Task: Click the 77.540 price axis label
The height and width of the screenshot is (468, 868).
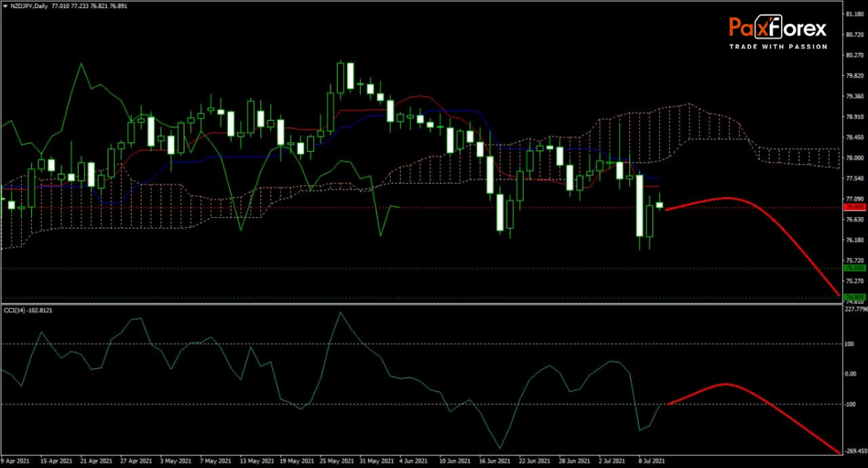Action: 854,178
